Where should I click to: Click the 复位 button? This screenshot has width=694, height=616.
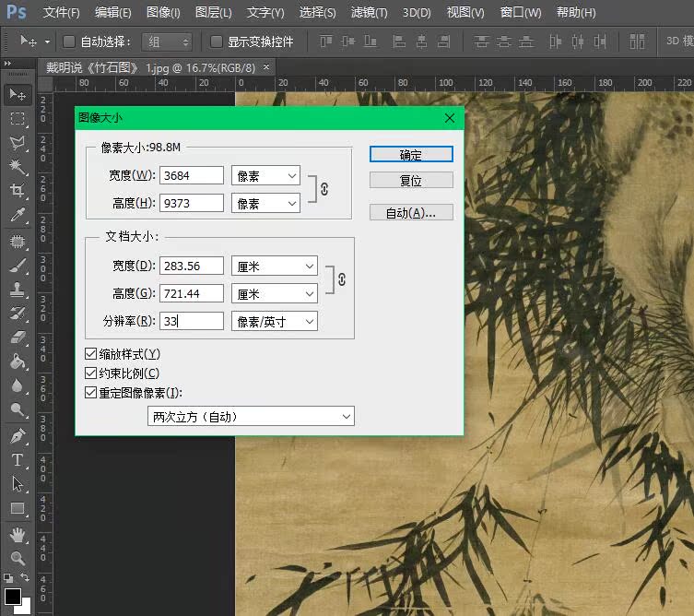coord(411,180)
